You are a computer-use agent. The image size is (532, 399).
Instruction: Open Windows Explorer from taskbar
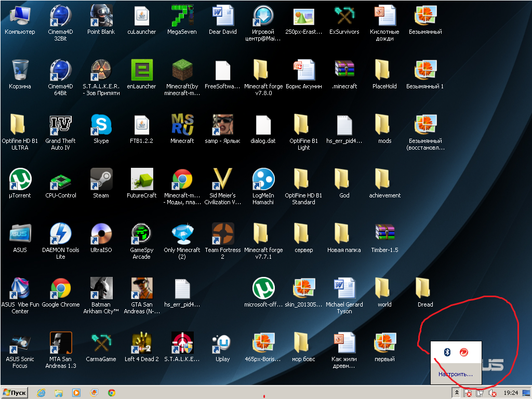coord(59,393)
